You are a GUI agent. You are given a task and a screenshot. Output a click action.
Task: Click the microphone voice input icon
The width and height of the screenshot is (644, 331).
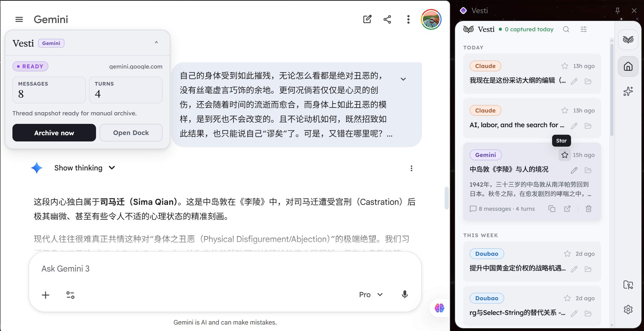click(405, 295)
